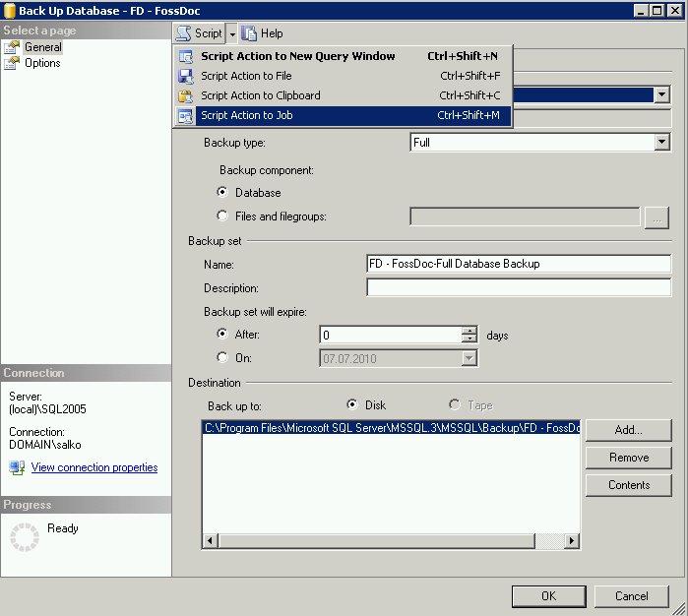Select the expire After radio button
The width and height of the screenshot is (688, 616).
[x=222, y=334]
